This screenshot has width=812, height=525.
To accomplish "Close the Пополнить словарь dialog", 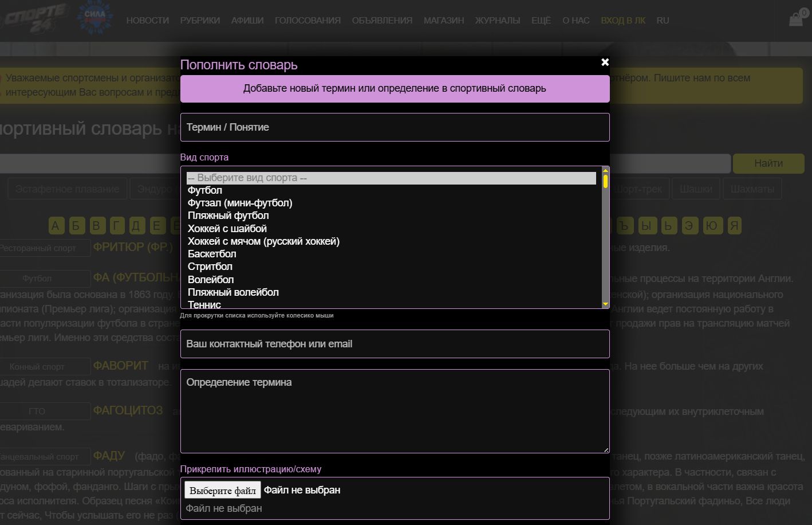I will (605, 62).
